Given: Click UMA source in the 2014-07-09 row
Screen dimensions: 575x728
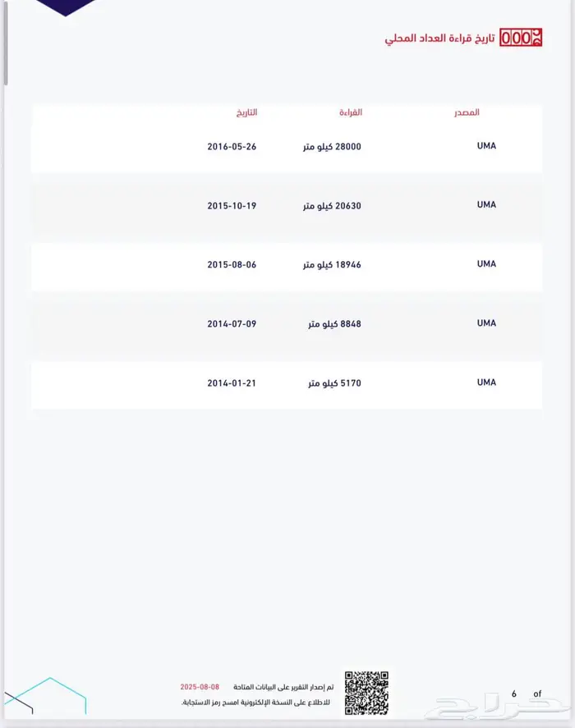Looking at the screenshot, I should pos(486,323).
